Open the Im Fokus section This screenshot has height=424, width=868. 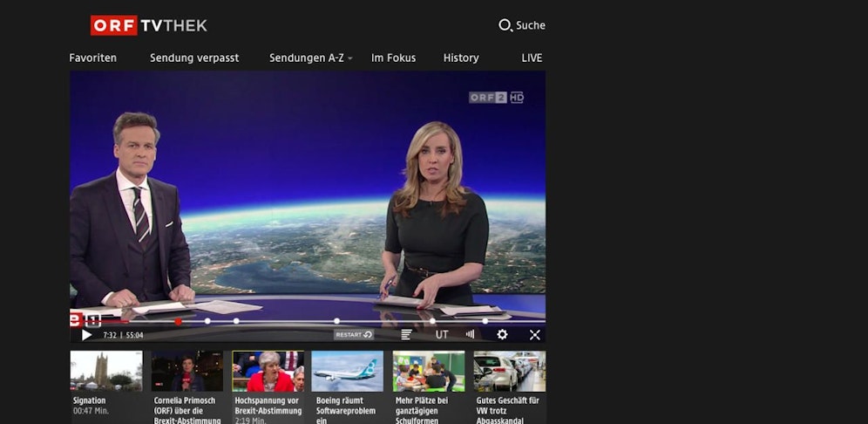coord(393,58)
